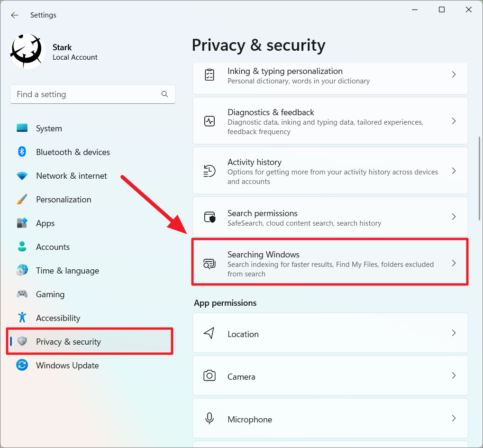Click the Gaming controller icon

coord(22,294)
